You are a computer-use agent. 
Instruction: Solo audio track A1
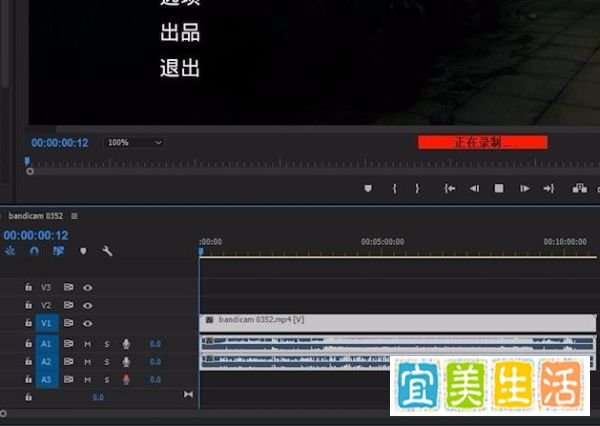[107, 344]
